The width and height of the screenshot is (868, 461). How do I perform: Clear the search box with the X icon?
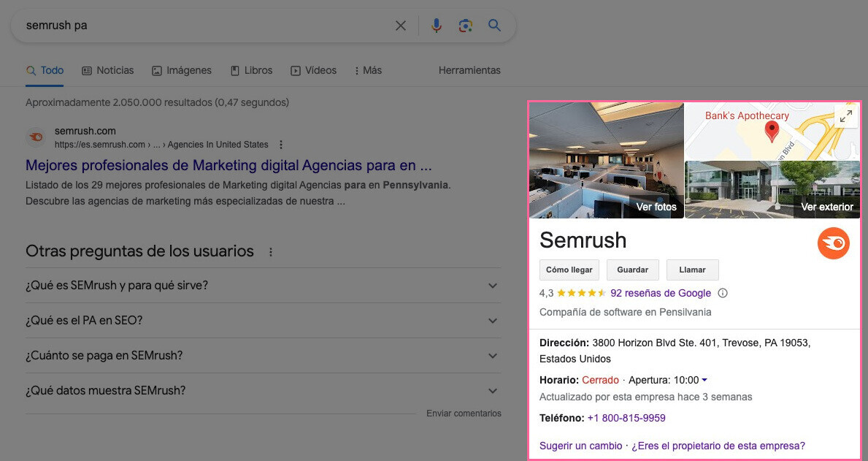point(400,25)
